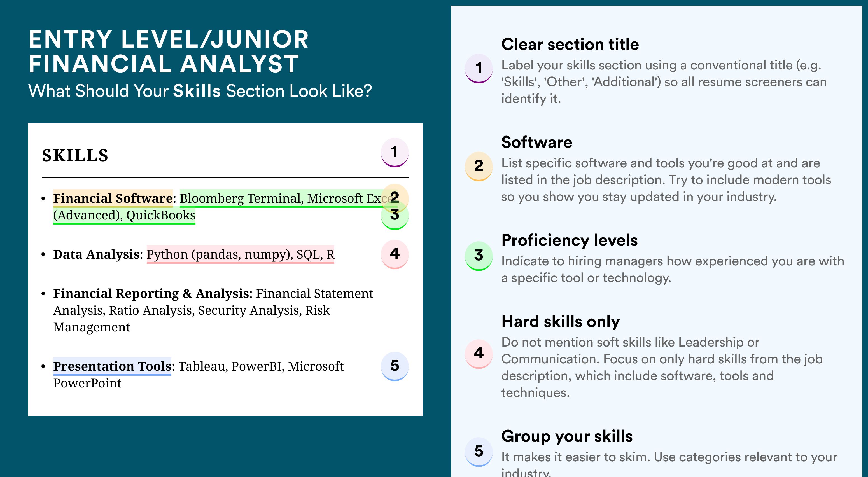Click the number 1 badge next to Clear section title
Viewport: 868px width, 477px height.
coord(479,68)
